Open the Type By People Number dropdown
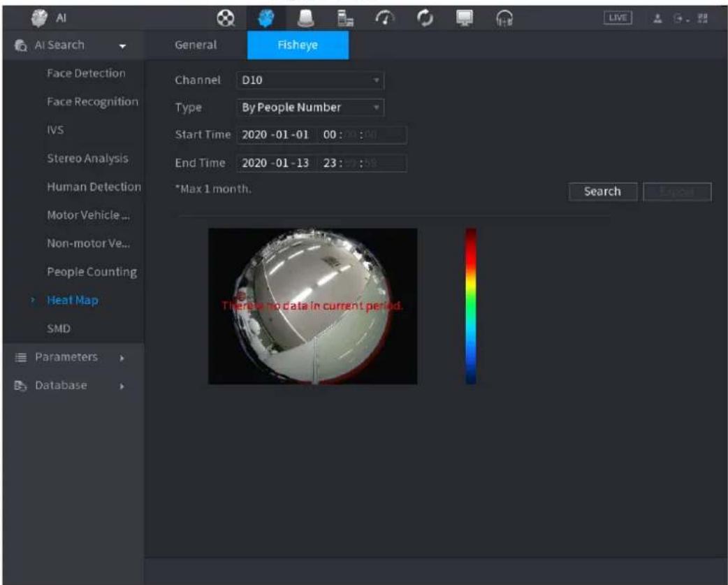The image size is (728, 585). [310, 108]
